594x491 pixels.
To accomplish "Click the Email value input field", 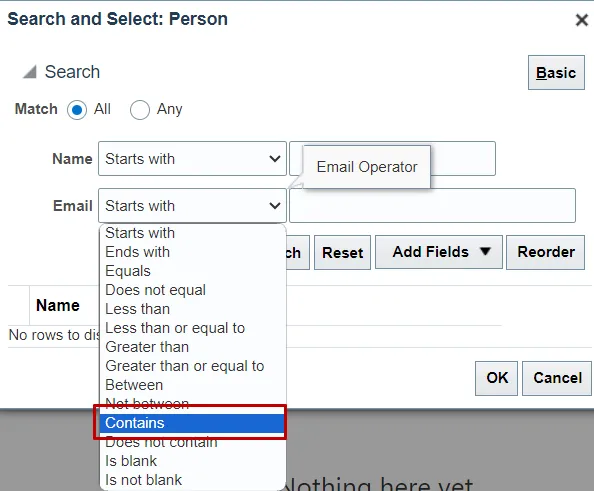I will [x=432, y=206].
